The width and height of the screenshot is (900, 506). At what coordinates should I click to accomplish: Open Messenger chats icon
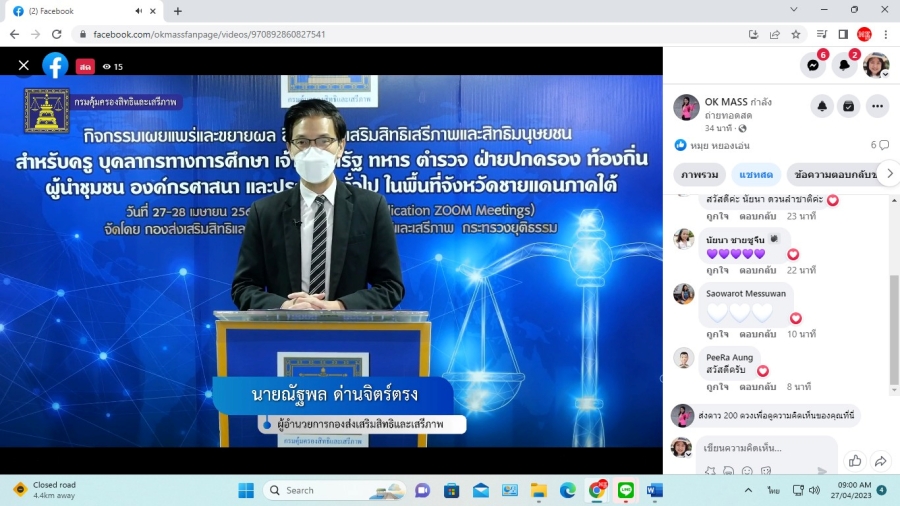[814, 65]
